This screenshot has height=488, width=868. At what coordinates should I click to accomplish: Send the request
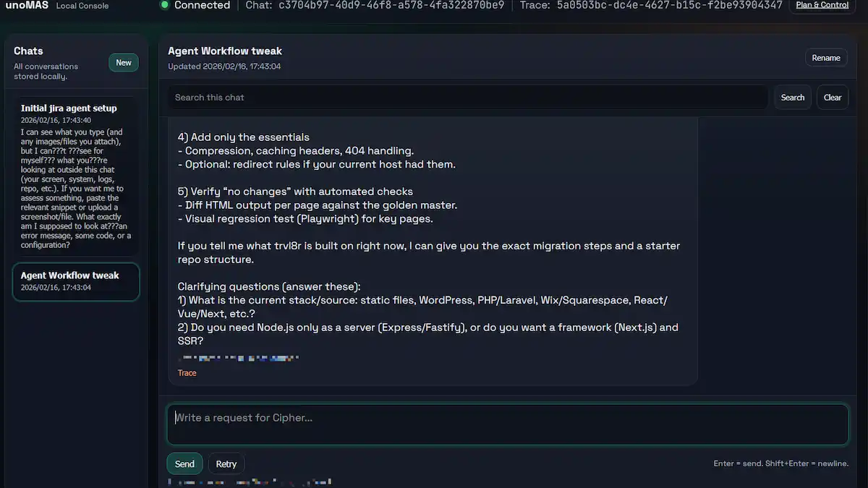184,464
